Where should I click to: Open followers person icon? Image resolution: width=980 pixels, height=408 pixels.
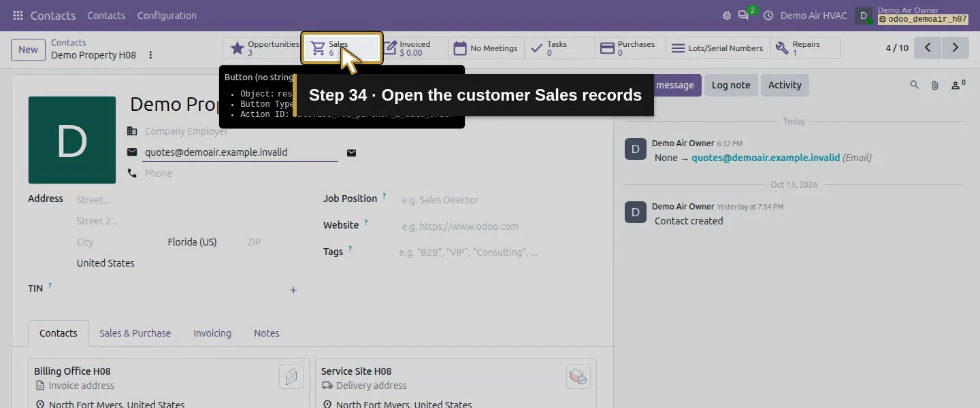tap(958, 85)
